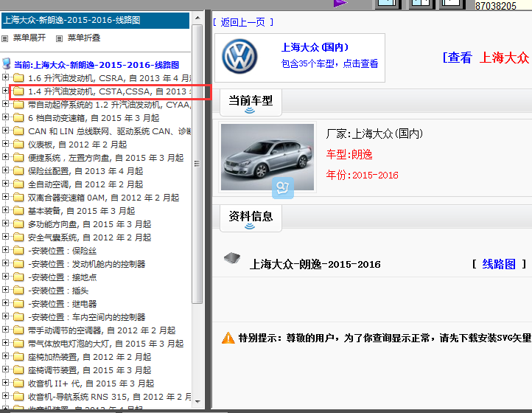
Task: Click the 菜单展开 expand-all icon
Action: [x=4, y=38]
